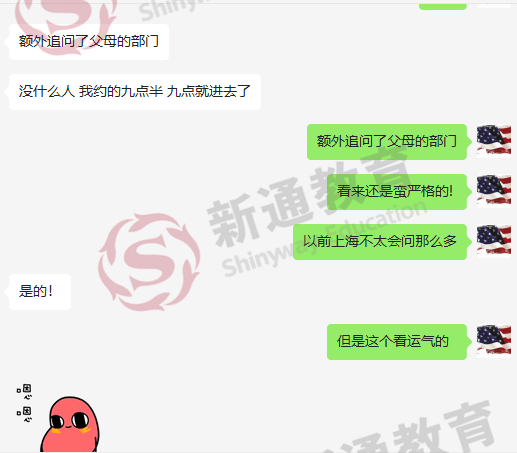Click the green bubble 额外追问了父母的部门
The height and width of the screenshot is (453, 517).
(387, 142)
